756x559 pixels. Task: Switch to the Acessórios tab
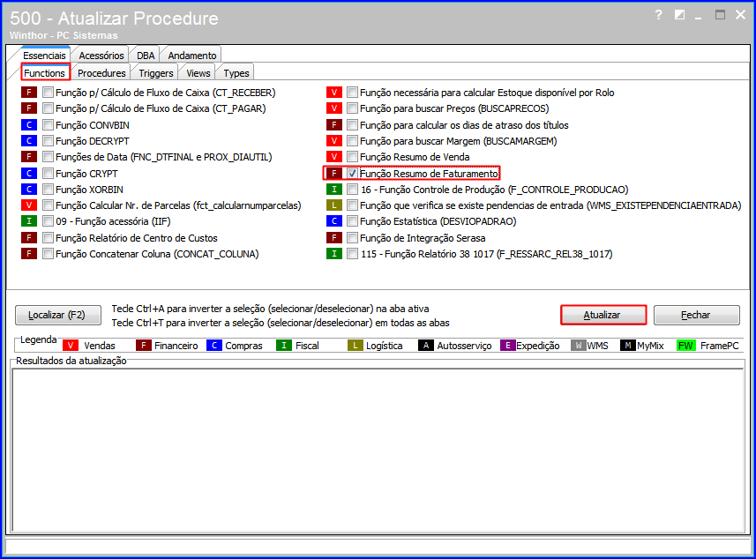click(101, 56)
